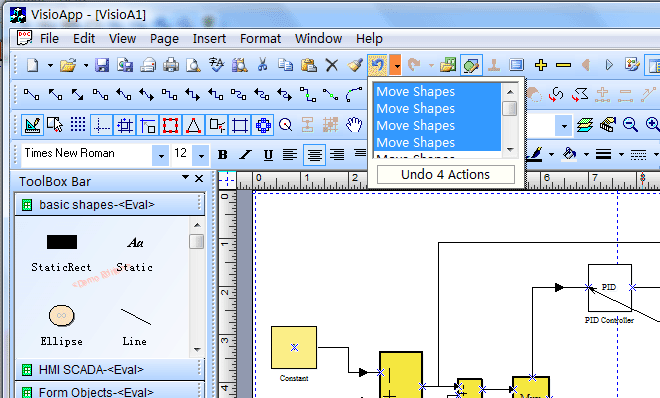The height and width of the screenshot is (398, 660).
Task: Click the Zoom Out magnifier icon
Action: pos(630,125)
